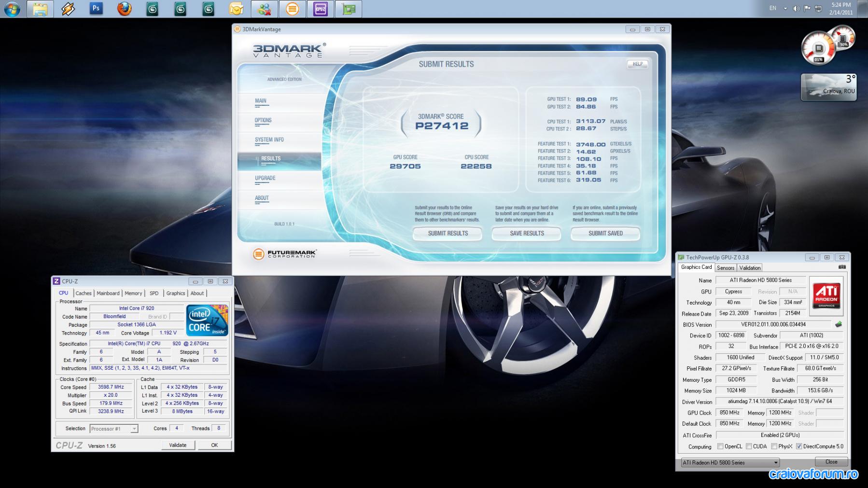The height and width of the screenshot is (488, 868).
Task: Click the CPU meter gauge gadget
Action: click(819, 48)
